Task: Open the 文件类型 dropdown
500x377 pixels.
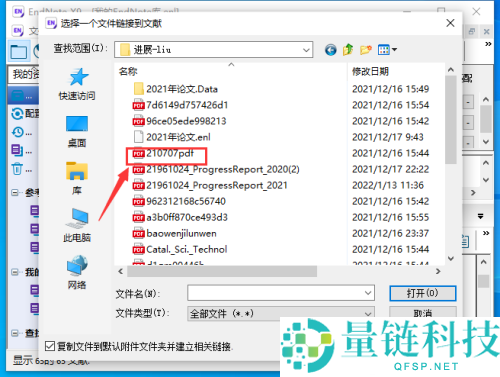Action: pos(281,313)
